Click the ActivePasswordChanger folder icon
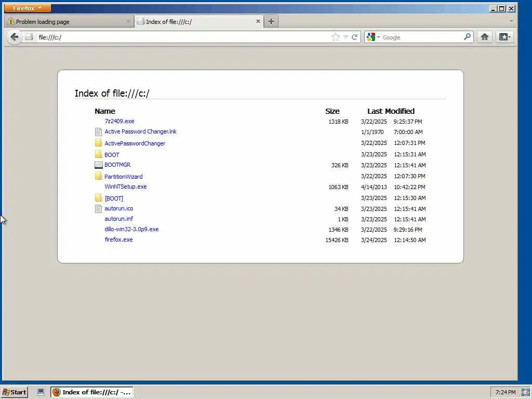The image size is (532, 399). tap(98, 143)
